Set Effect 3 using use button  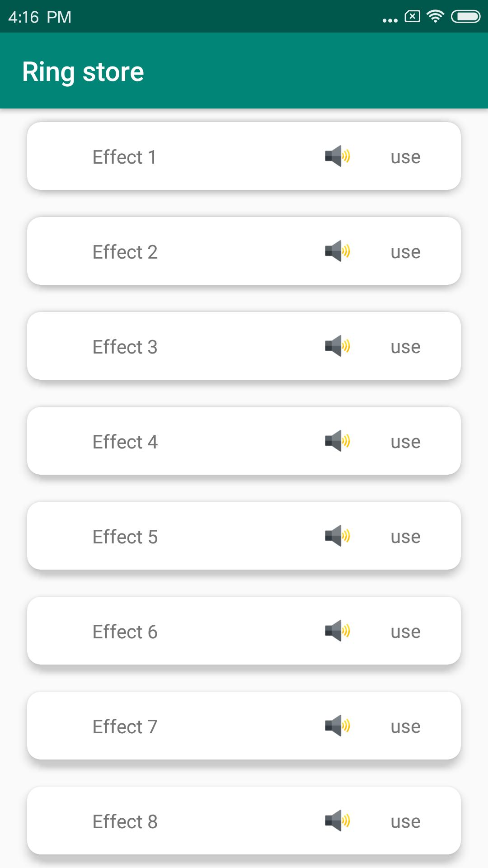click(406, 347)
